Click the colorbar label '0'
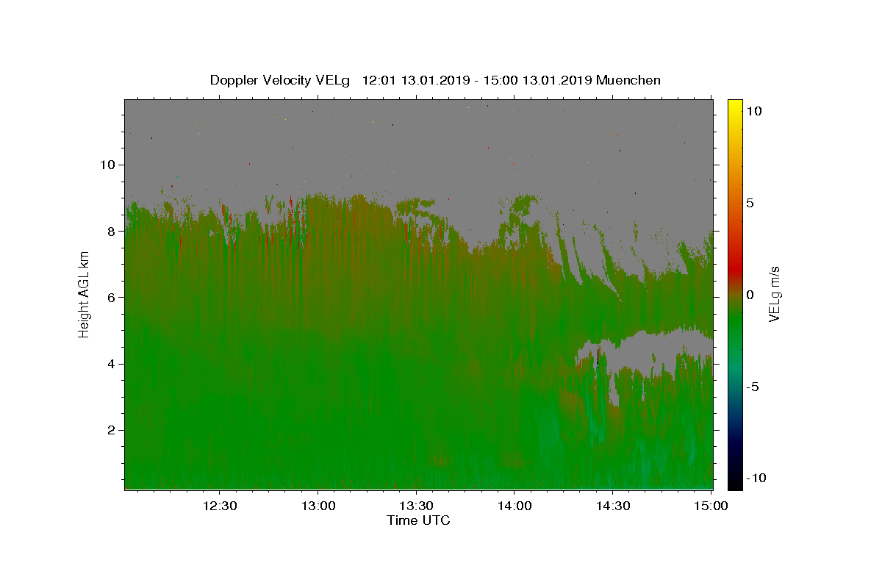 coord(750,295)
